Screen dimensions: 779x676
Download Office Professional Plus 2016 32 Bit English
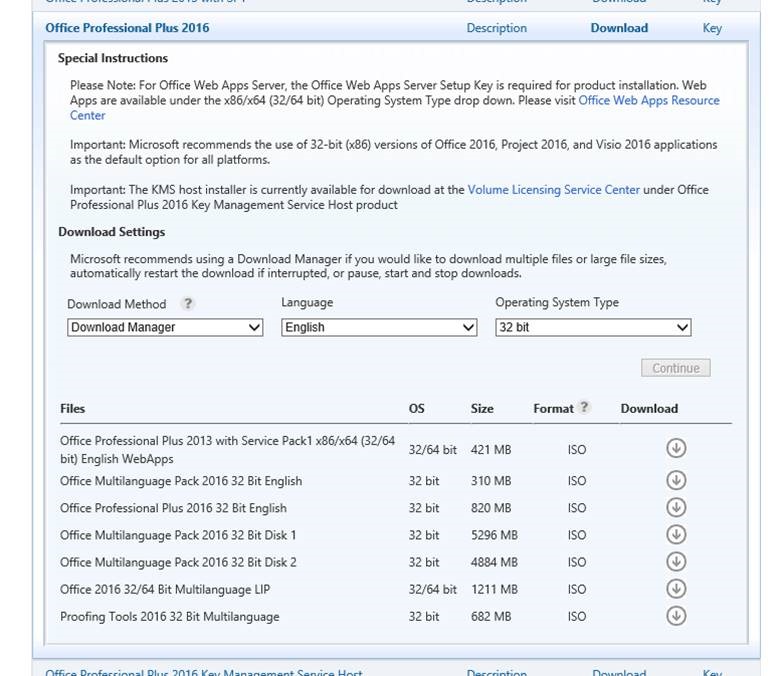coord(676,508)
